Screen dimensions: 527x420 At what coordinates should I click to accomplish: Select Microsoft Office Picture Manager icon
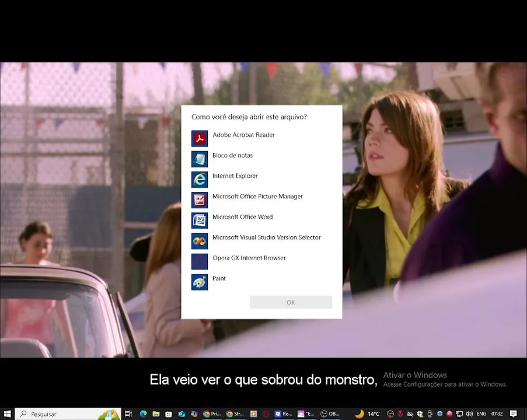coord(200,200)
